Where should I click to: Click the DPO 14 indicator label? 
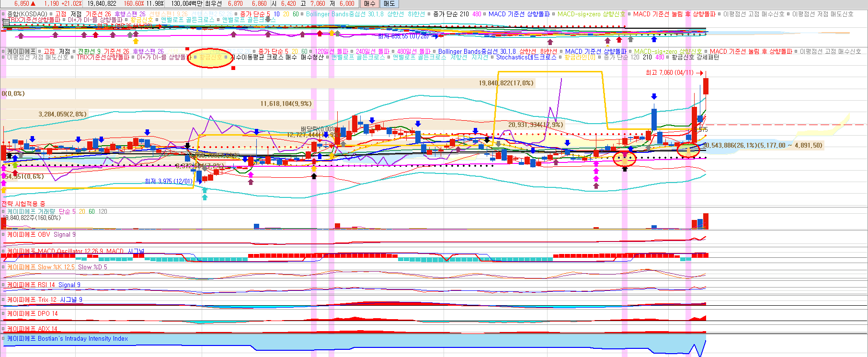[47, 314]
